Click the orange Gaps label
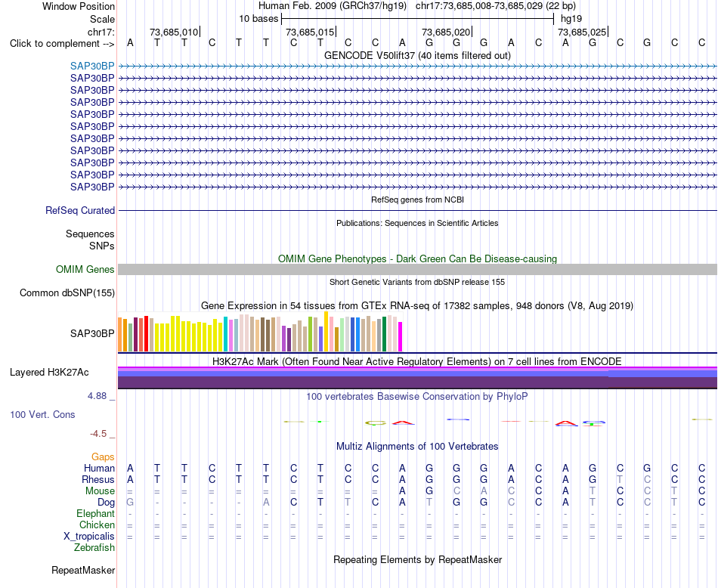This screenshot has height=588, width=718. click(103, 457)
